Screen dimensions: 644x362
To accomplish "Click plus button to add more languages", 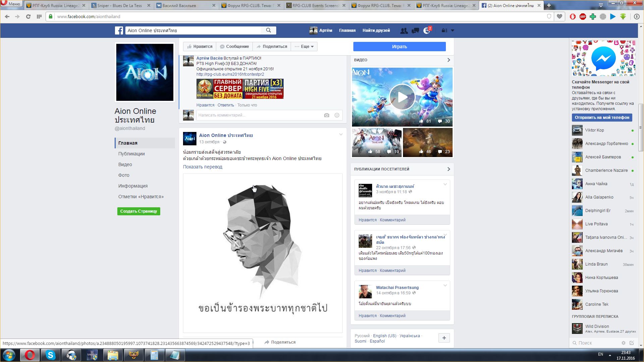I will (x=444, y=338).
